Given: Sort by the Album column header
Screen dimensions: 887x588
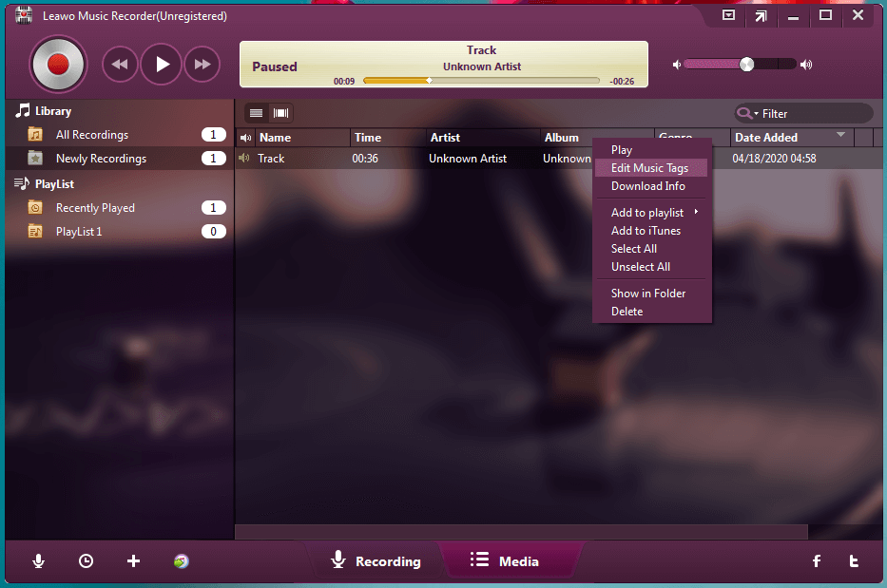Looking at the screenshot, I should 567,138.
